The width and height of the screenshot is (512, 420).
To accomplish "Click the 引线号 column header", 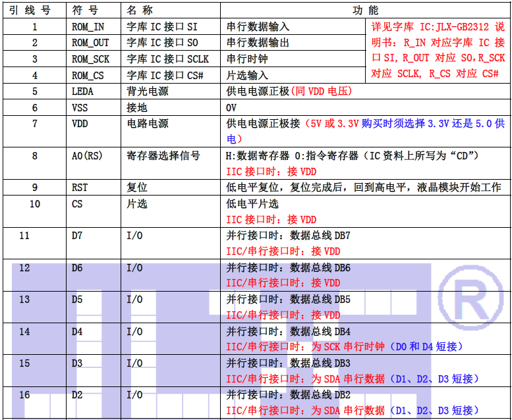I will [x=32, y=11].
